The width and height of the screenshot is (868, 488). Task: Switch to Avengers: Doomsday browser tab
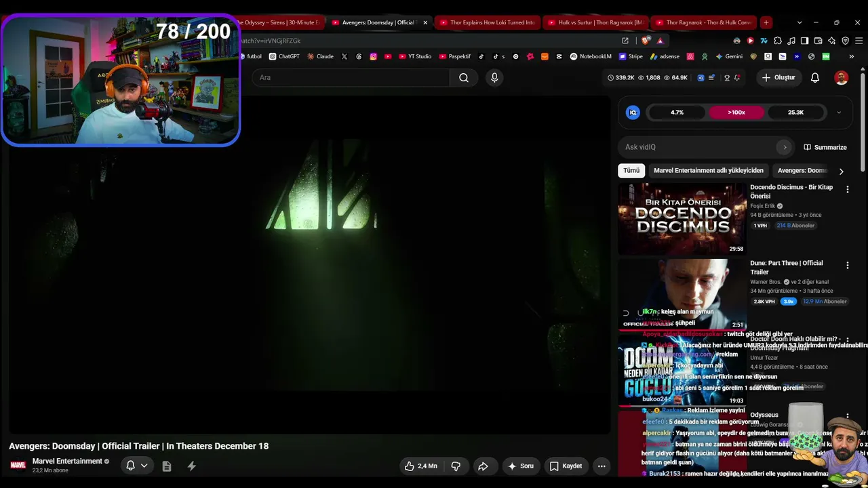pos(378,22)
